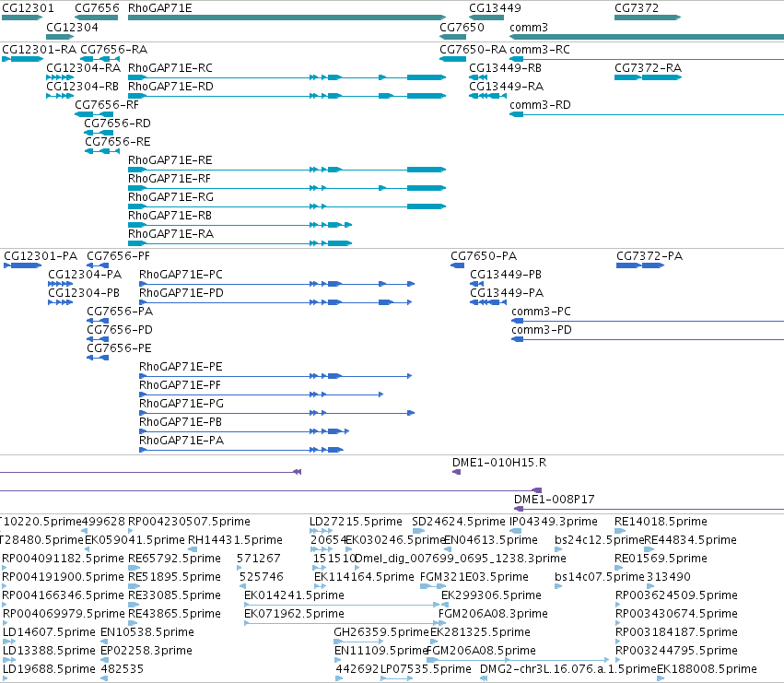Screen dimensions: 784x683
Task: Select protein CG12304-PA
Action: click(x=61, y=284)
